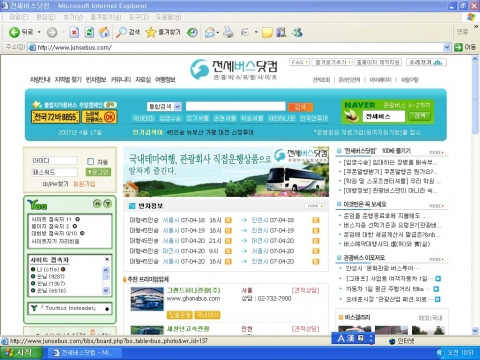Open the Mail envelope toolbar icon
This screenshot has height=360, width=480.
[x=210, y=32]
